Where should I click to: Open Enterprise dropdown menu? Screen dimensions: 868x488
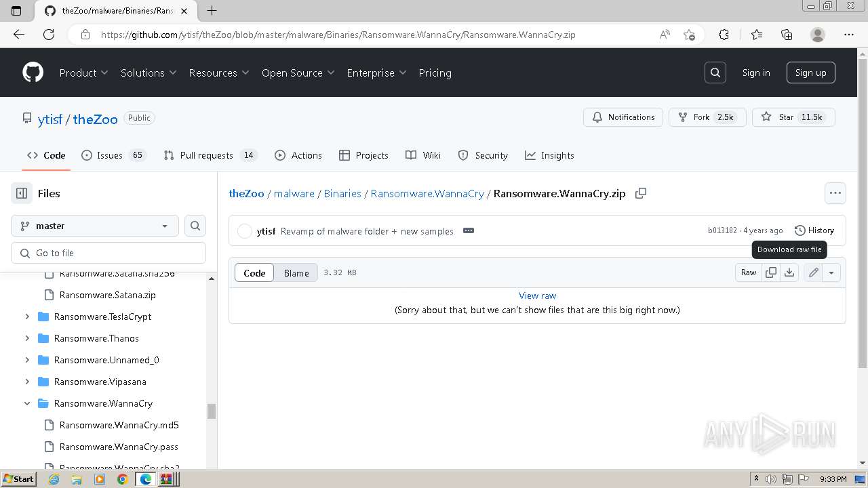[376, 73]
